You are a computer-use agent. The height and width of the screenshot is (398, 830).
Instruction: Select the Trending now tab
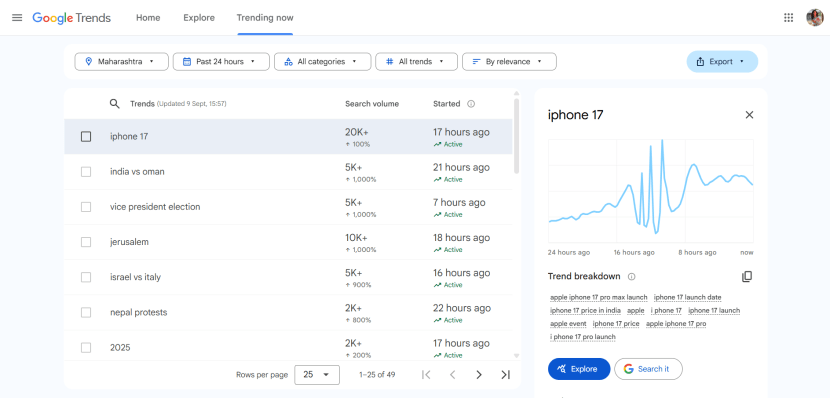[265, 17]
